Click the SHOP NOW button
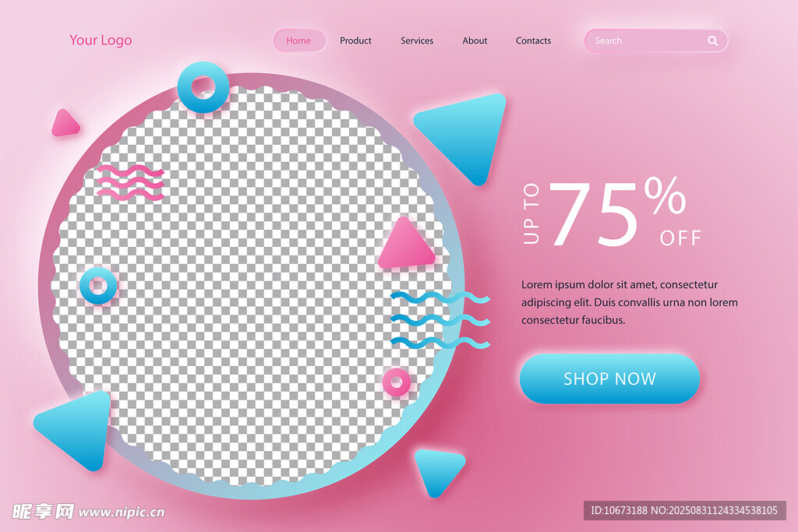Image resolution: width=798 pixels, height=532 pixels. 609,379
